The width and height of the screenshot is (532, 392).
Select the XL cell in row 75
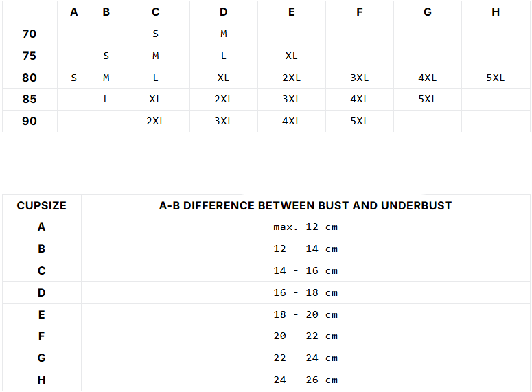coord(291,56)
